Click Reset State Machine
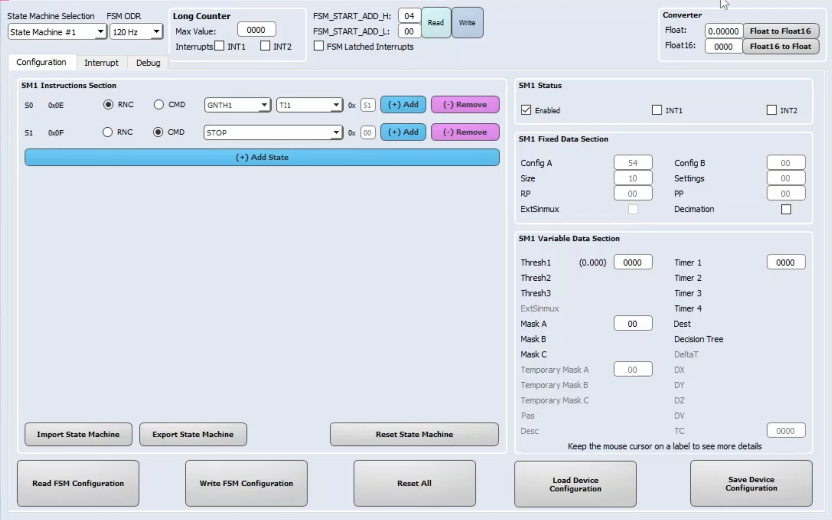This screenshot has height=520, width=832. [x=414, y=434]
